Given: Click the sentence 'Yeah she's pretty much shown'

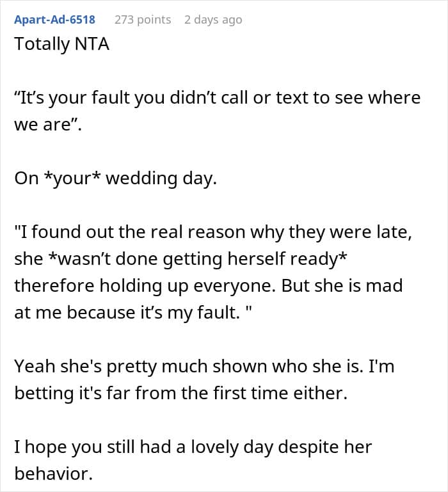Looking at the screenshot, I should pos(204,366).
